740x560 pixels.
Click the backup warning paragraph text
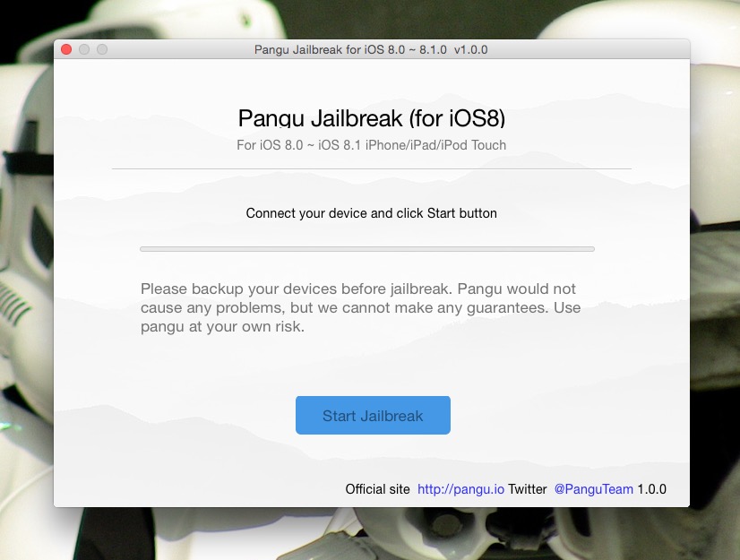(x=360, y=307)
